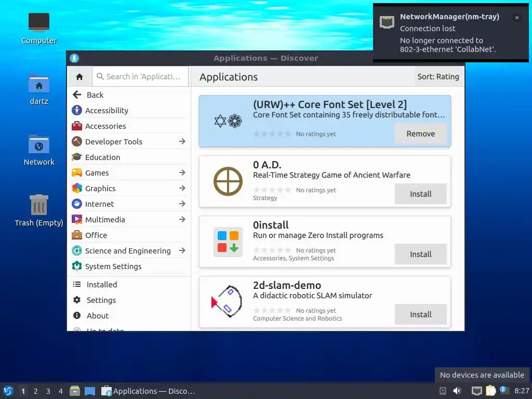Image resolution: width=532 pixels, height=399 pixels.
Task: Click the URW Core Font Set icon
Action: 228,121
